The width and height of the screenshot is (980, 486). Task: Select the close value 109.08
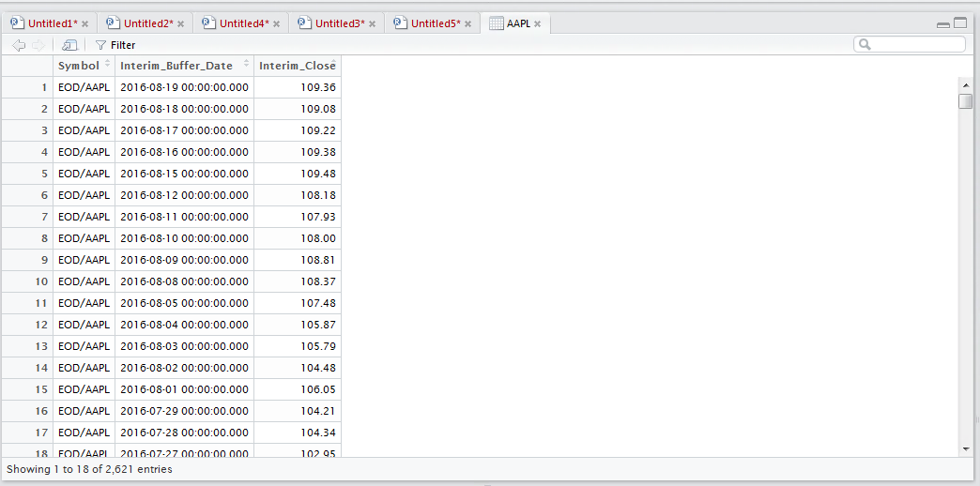pyautogui.click(x=298, y=109)
